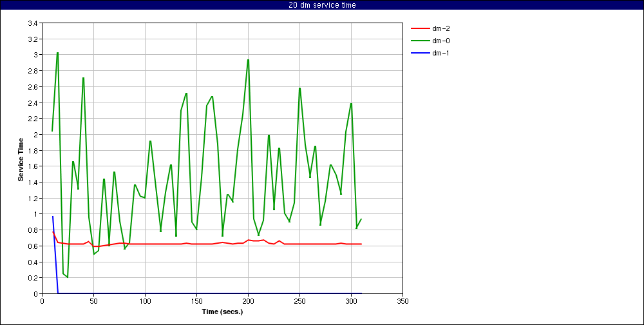This screenshot has height=325, width=644.
Task: Click the 200 tick label on x-axis
Action: 248,301
